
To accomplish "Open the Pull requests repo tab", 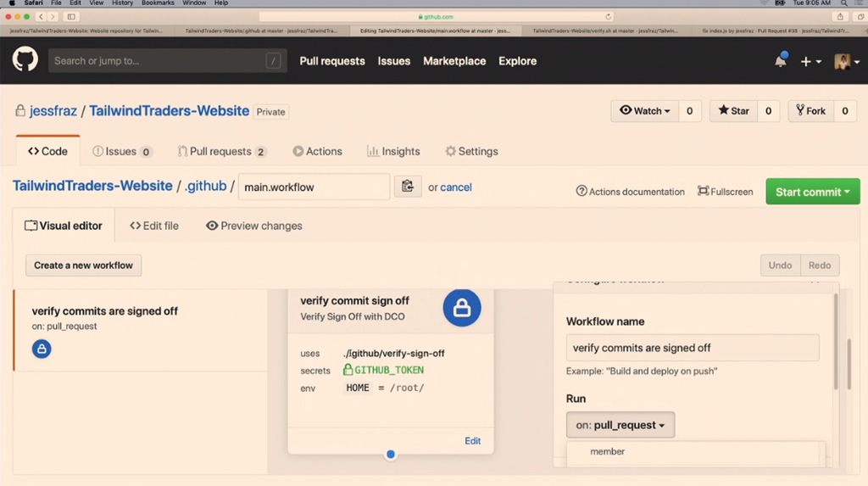I will pos(222,151).
